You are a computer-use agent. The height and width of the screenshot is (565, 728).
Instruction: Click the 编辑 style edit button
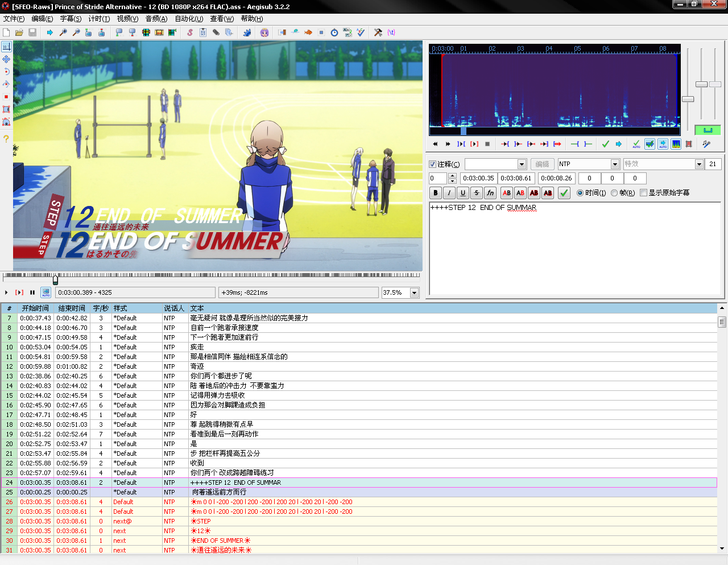pyautogui.click(x=543, y=164)
